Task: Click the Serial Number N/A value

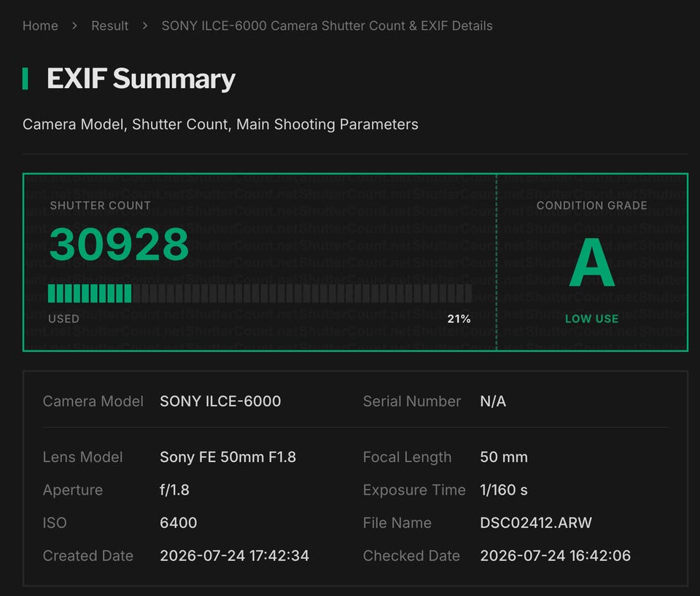Action: pos(493,401)
